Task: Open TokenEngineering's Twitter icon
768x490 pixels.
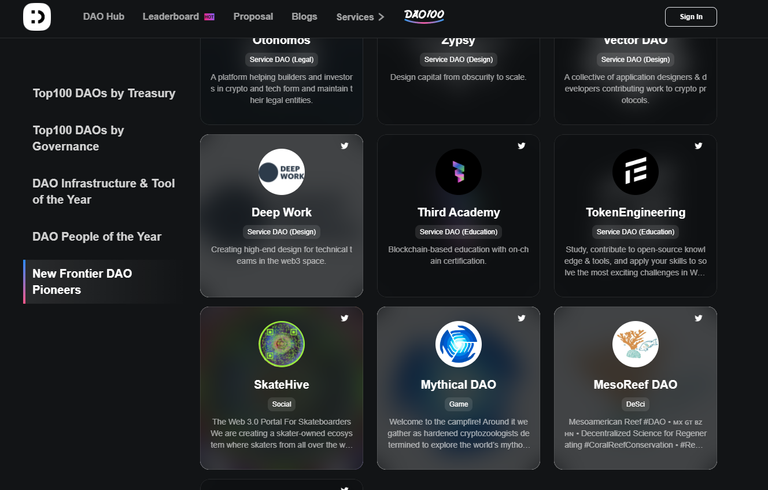Action: click(698, 146)
